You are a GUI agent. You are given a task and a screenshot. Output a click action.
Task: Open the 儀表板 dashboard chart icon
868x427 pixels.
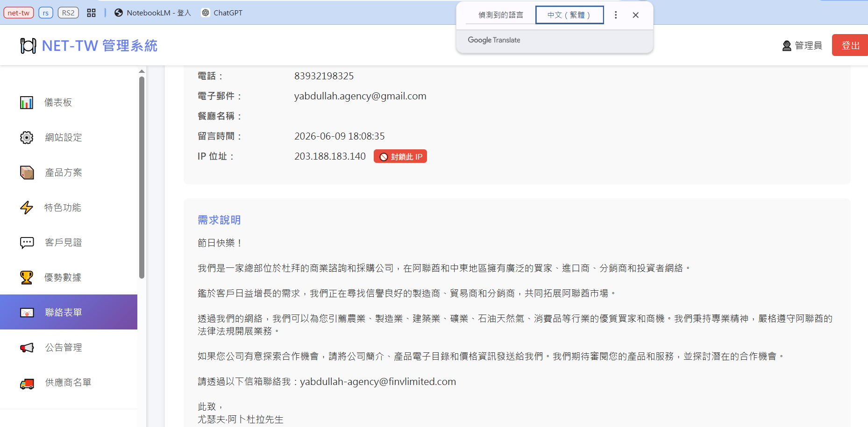click(27, 102)
